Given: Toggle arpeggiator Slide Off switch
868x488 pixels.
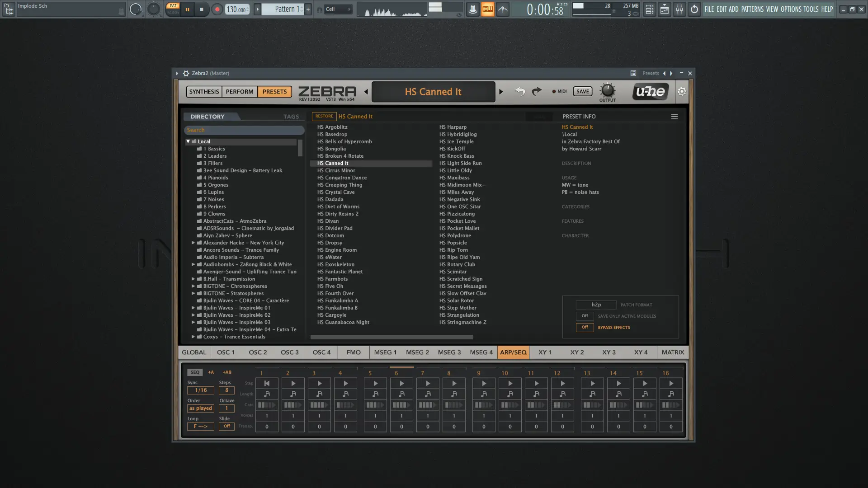Looking at the screenshot, I should 226,426.
